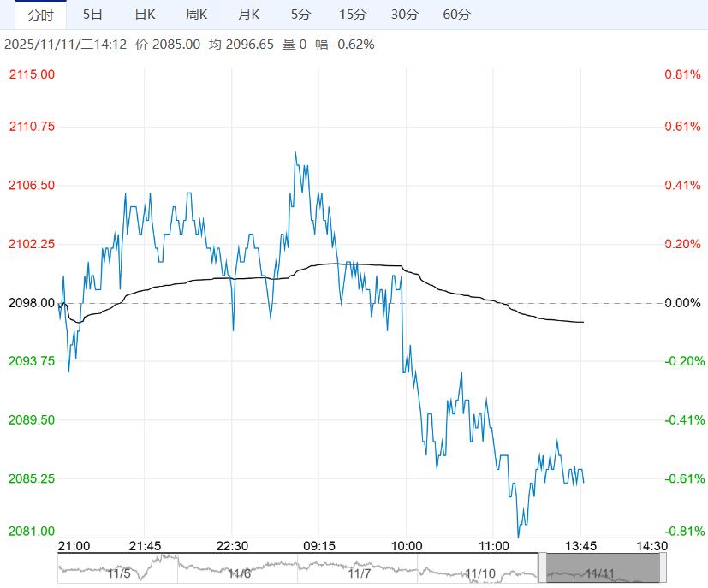Switch to 周K weekly chart

[197, 15]
